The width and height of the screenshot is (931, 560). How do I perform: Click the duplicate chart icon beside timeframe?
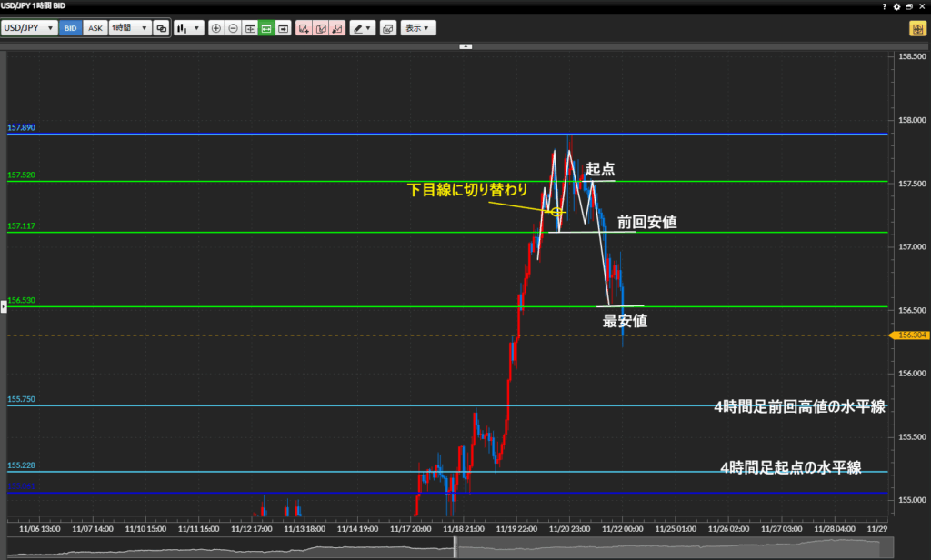(x=161, y=28)
